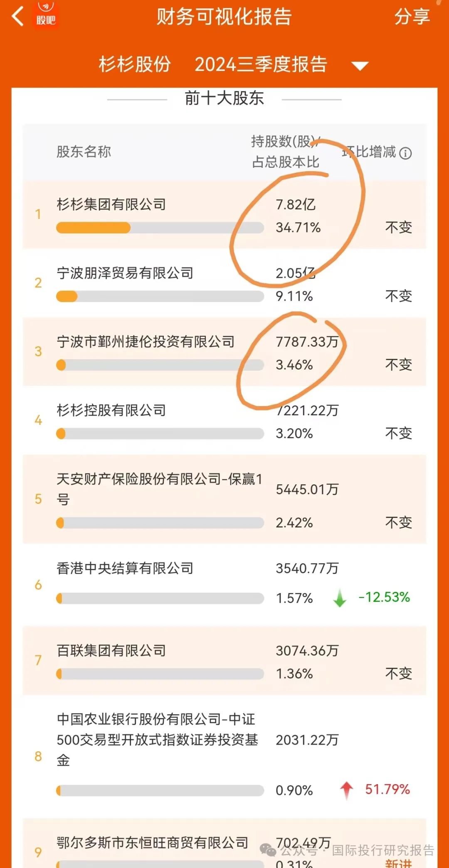The height and width of the screenshot is (868, 449).
Task: Tap green down arrow next to -12.53%
Action: tap(340, 598)
